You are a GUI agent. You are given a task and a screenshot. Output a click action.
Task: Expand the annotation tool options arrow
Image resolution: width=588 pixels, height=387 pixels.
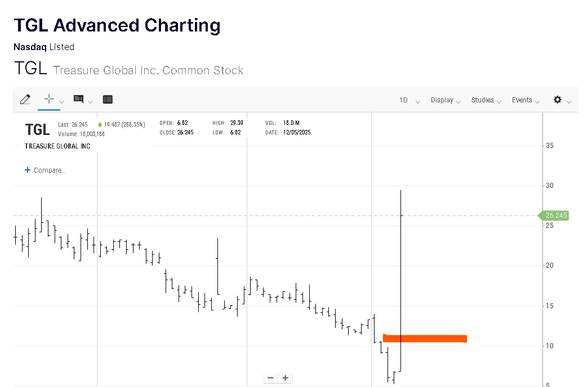(x=91, y=102)
